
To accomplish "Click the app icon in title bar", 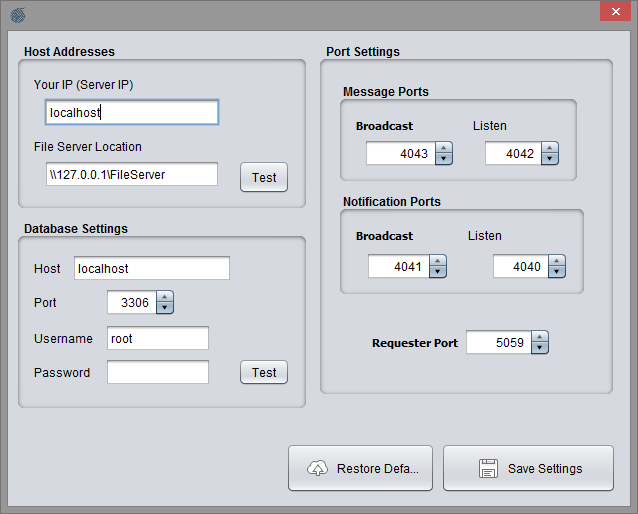I will [x=18, y=15].
